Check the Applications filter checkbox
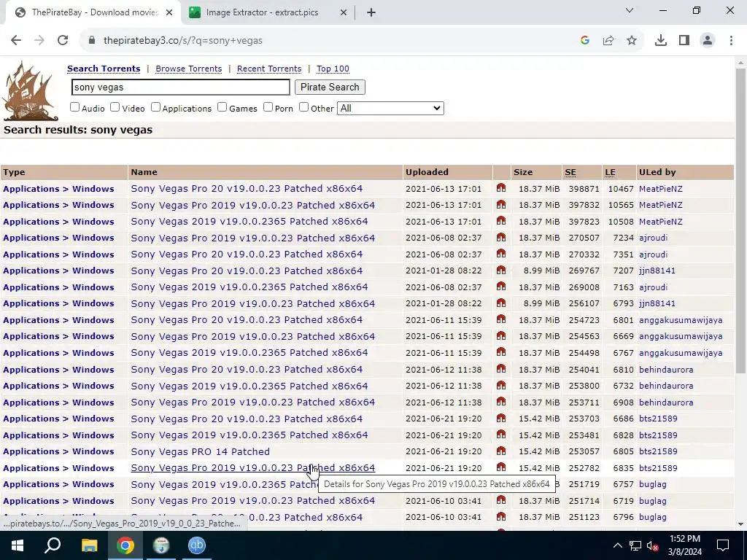747x560 pixels. pos(156,107)
